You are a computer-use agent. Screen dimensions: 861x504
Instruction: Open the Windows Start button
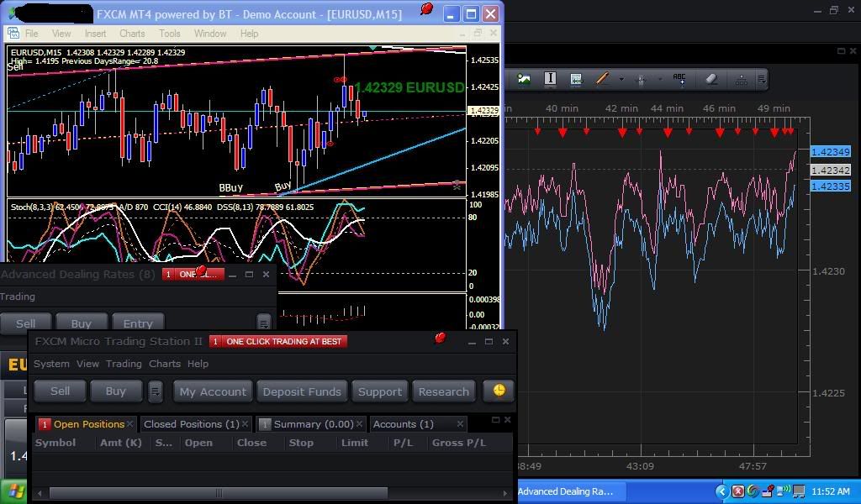coord(13,491)
